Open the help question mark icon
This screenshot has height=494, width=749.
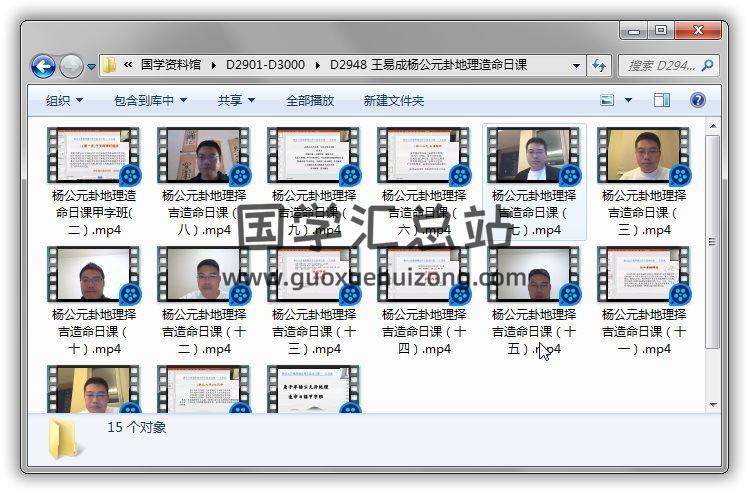697,100
